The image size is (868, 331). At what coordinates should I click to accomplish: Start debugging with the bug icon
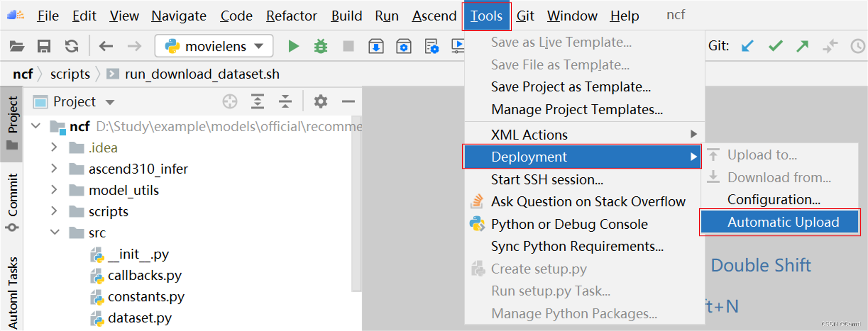point(321,46)
